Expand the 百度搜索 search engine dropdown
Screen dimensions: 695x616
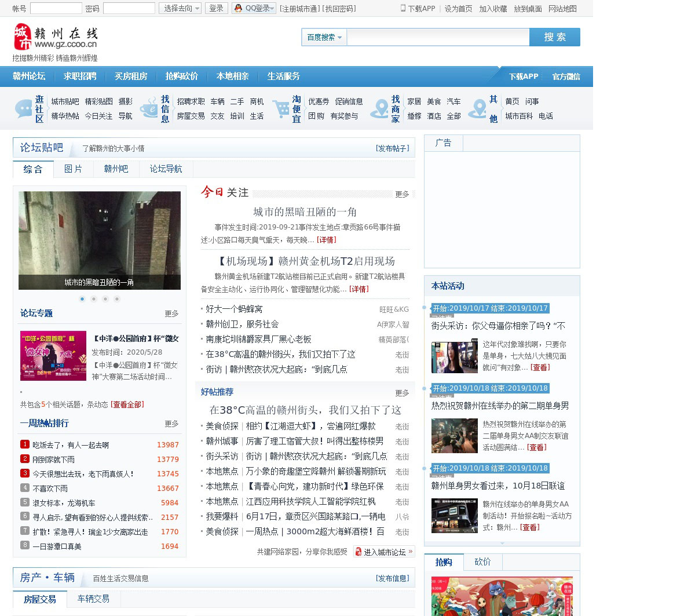(x=324, y=37)
